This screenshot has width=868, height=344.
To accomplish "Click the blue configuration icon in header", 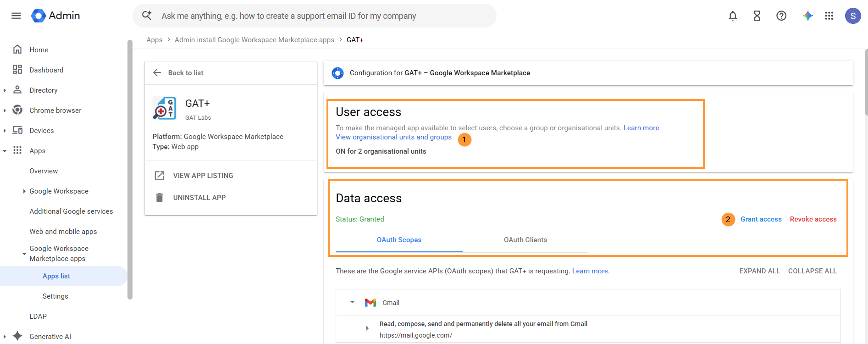I will pyautogui.click(x=337, y=73).
